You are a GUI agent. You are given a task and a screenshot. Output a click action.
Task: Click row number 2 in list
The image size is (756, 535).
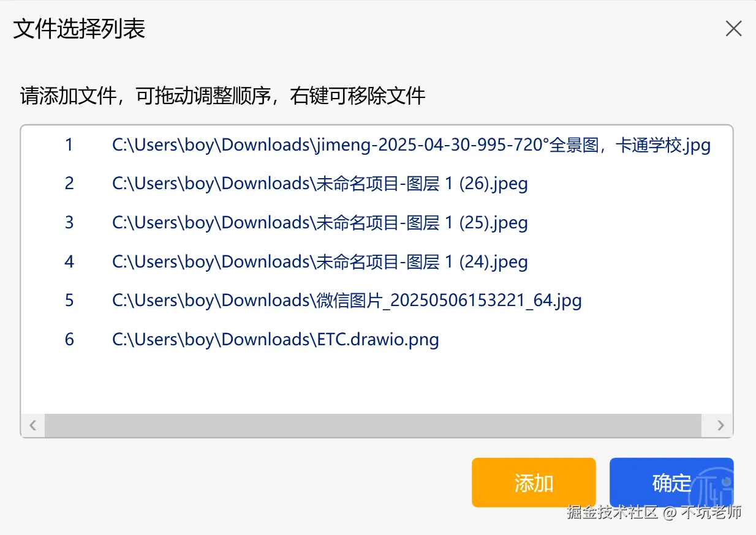tap(69, 184)
